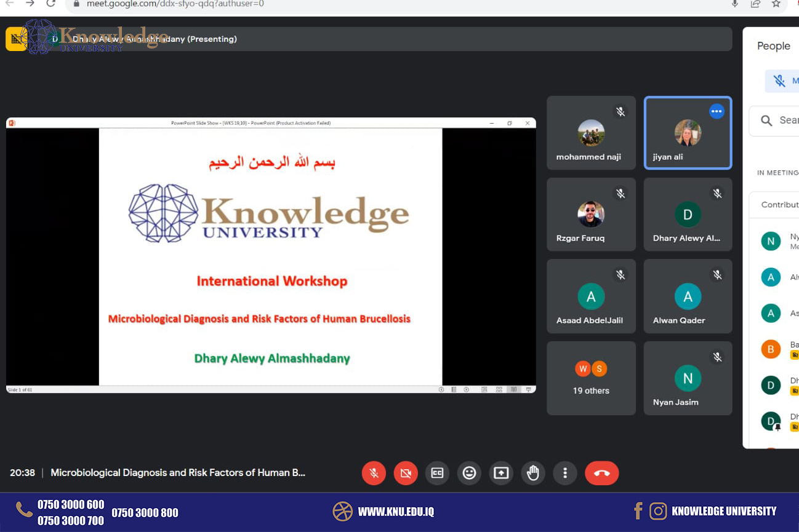The image size is (799, 532).
Task: Click the PowerPoint app icon in the title bar
Action: [x=12, y=123]
